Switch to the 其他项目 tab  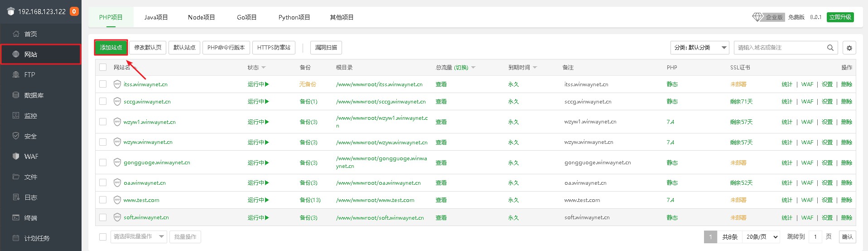click(x=342, y=17)
